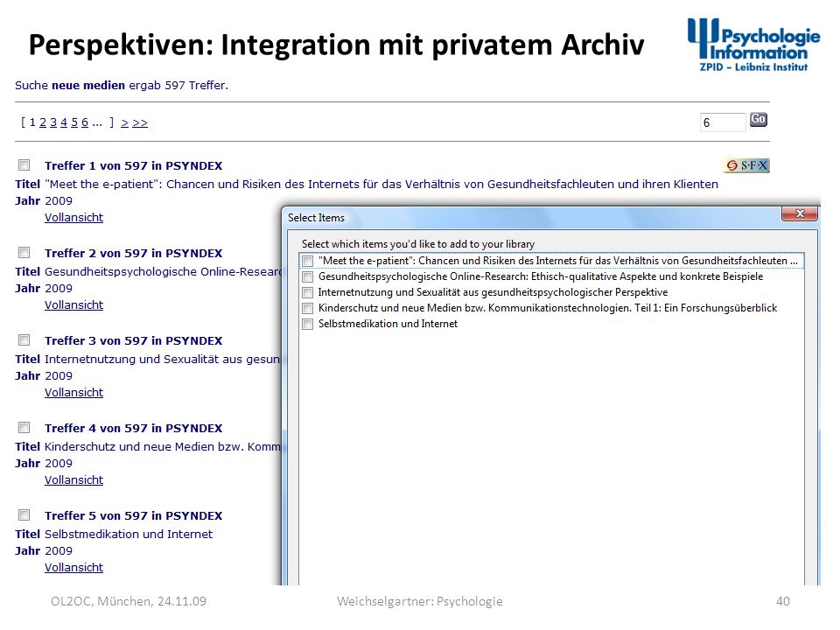840x630 pixels.
Task: Go to results page 3
Action: click(x=53, y=122)
